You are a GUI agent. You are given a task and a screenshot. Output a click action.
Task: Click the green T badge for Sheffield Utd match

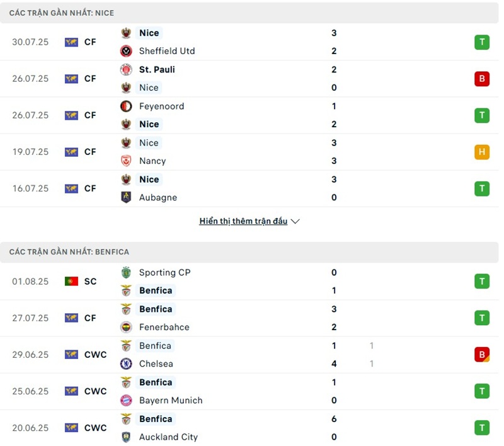[x=482, y=42]
